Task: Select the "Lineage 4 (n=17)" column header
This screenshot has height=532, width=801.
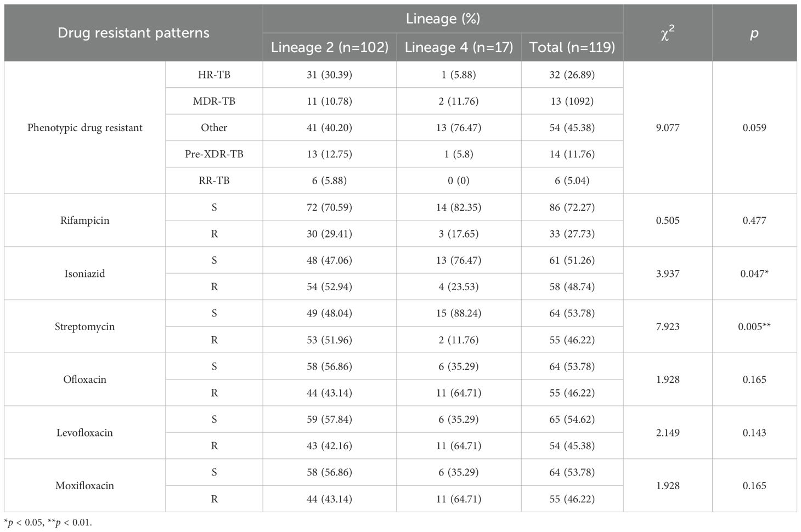Action: click(459, 48)
